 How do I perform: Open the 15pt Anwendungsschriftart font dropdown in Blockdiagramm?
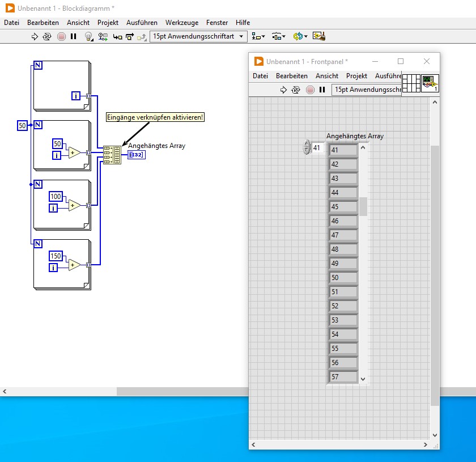(198, 36)
